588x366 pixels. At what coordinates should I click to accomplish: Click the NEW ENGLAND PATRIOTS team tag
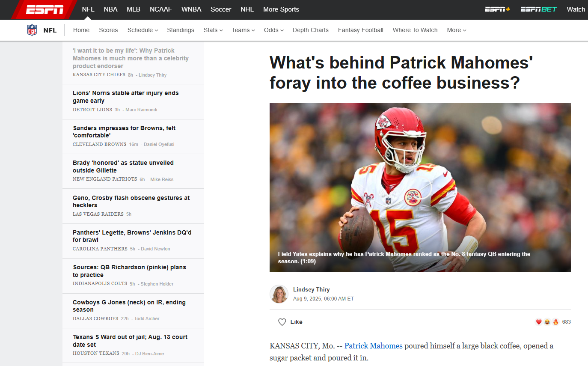pos(105,179)
